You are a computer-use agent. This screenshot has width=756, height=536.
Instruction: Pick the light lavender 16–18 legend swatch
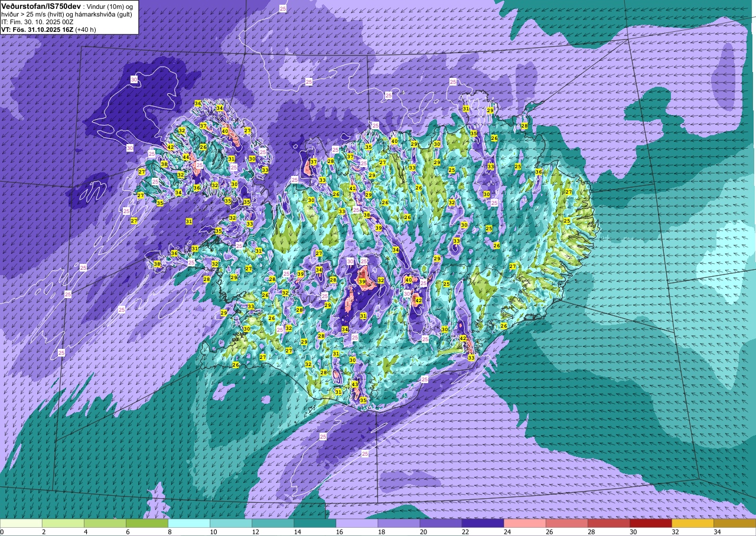click(357, 523)
